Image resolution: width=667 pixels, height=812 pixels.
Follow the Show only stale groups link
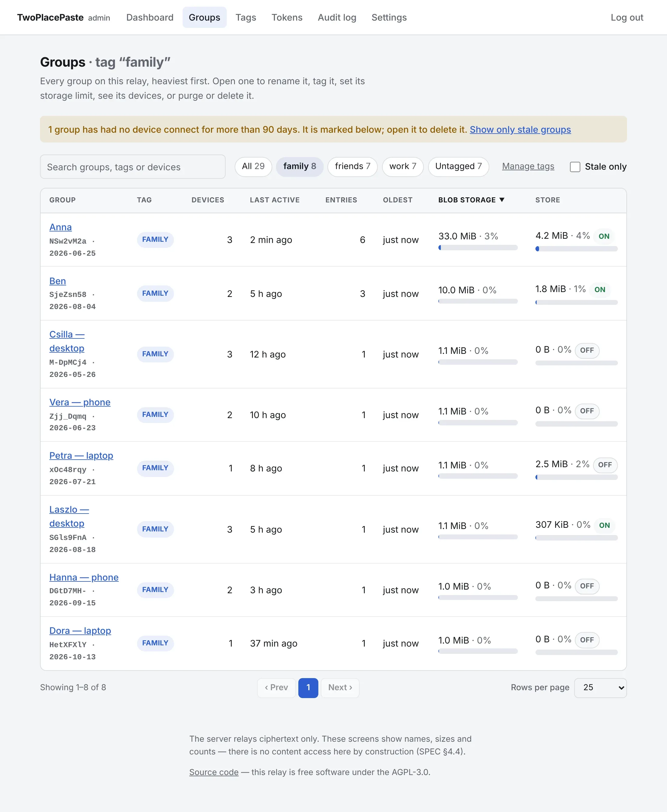click(520, 129)
